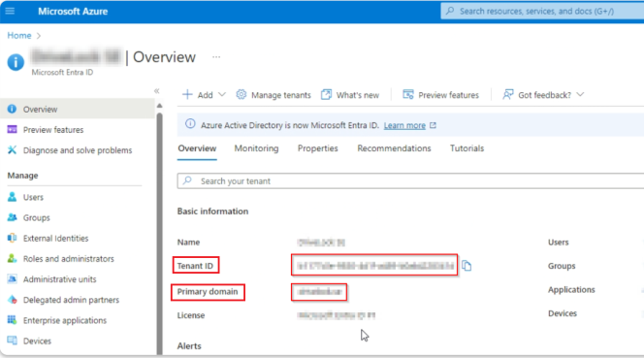
Task: Expand the Add dropdown
Action: coord(222,94)
